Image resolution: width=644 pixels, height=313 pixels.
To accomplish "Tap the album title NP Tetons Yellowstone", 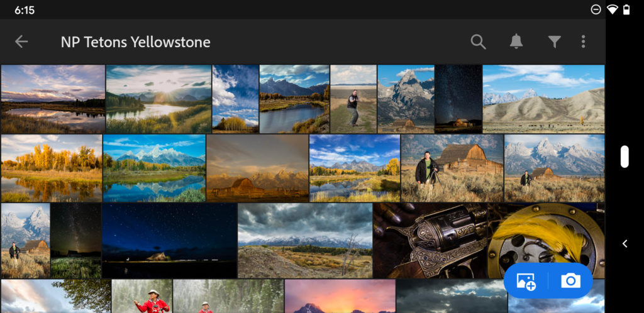I will [x=136, y=42].
